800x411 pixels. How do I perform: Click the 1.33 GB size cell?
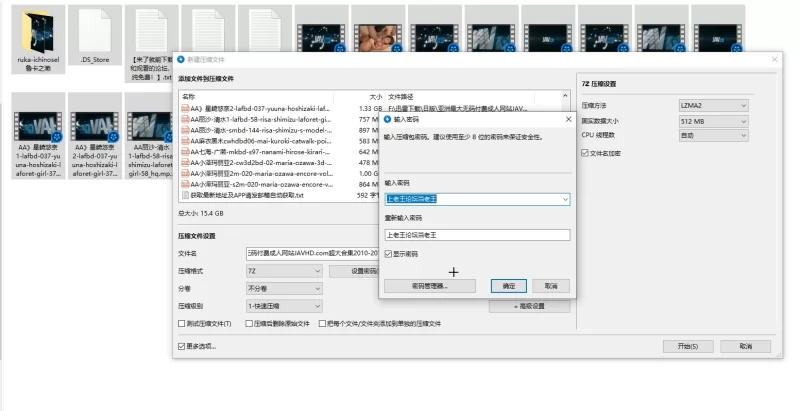[x=370, y=109]
